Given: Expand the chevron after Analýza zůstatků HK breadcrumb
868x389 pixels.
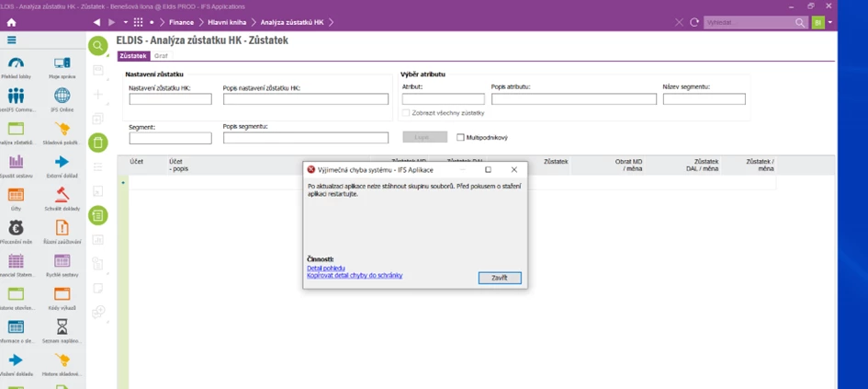Looking at the screenshot, I should (x=331, y=23).
